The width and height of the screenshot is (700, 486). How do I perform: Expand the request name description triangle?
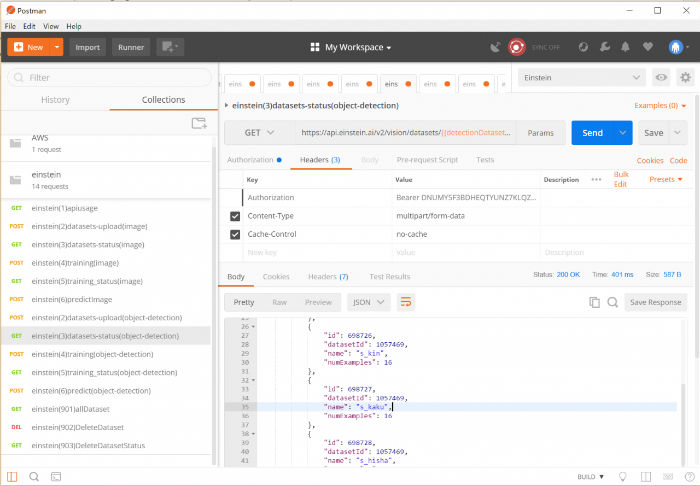[226, 105]
